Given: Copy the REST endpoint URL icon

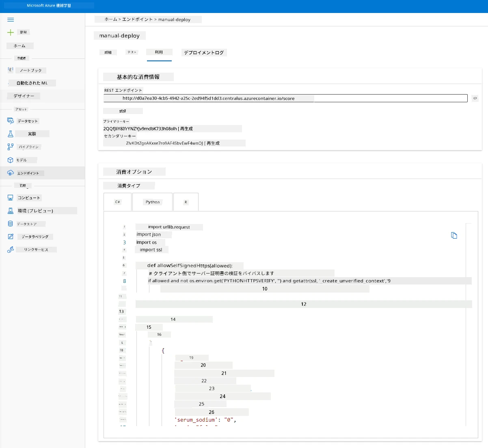Looking at the screenshot, I should (475, 98).
